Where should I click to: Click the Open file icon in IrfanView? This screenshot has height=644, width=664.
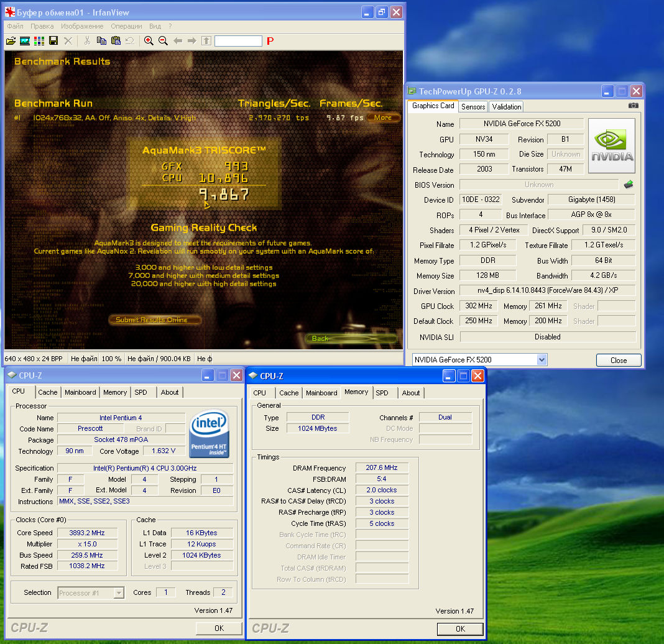[x=11, y=40]
